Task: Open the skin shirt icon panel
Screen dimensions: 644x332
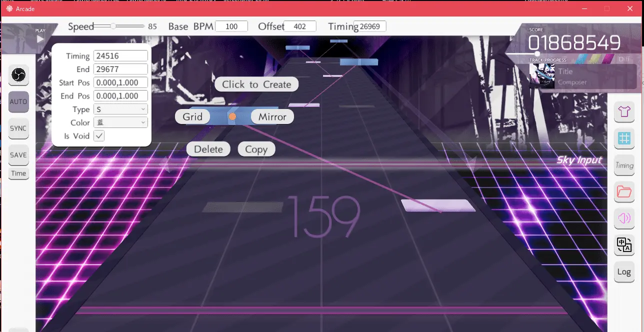Action: (x=624, y=112)
